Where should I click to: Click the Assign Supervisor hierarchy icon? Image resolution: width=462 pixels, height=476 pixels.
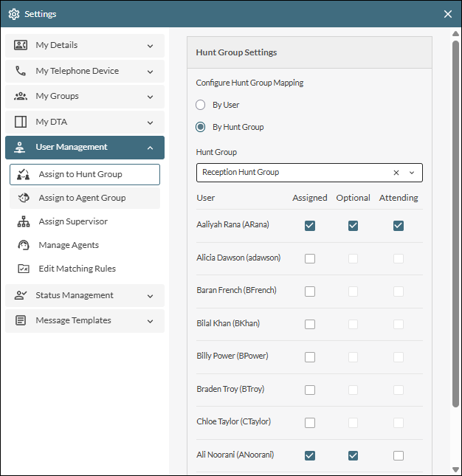(x=24, y=221)
